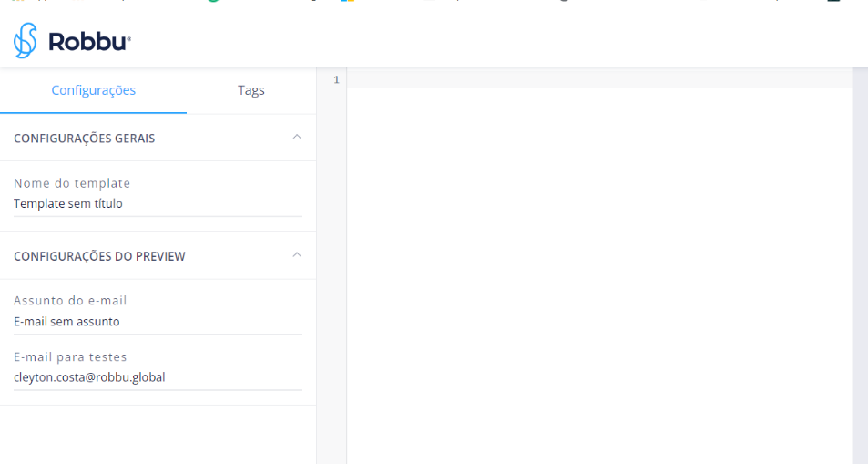Image resolution: width=868 pixels, height=464 pixels.
Task: Click the CONFIGURAÇÕES DO PREVIEW section header
Action: 99,256
